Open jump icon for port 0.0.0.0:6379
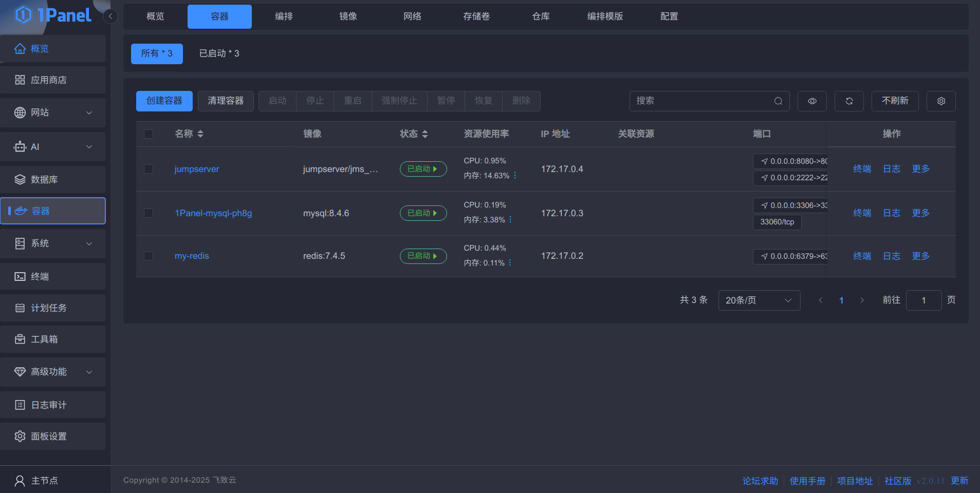The image size is (980, 493). [764, 256]
